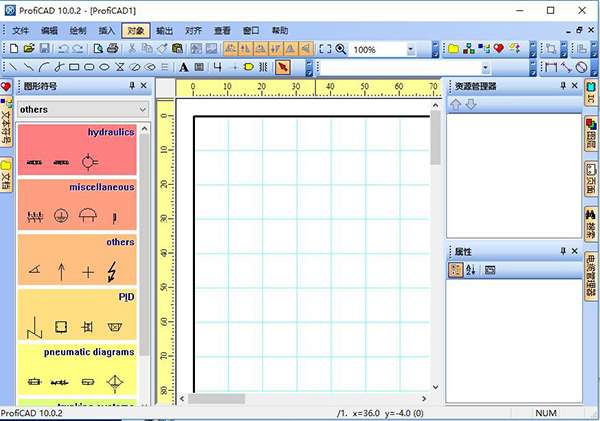Click the zoom-to-fit brackets icon

click(x=325, y=49)
